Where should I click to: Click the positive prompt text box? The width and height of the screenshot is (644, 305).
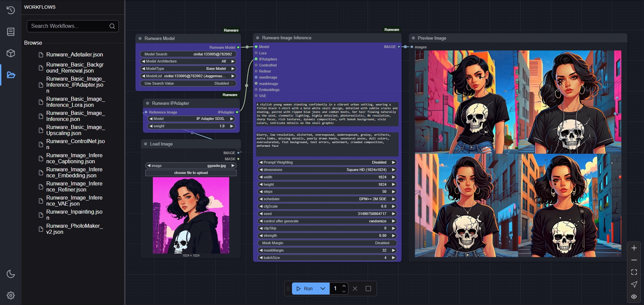pyautogui.click(x=327, y=114)
